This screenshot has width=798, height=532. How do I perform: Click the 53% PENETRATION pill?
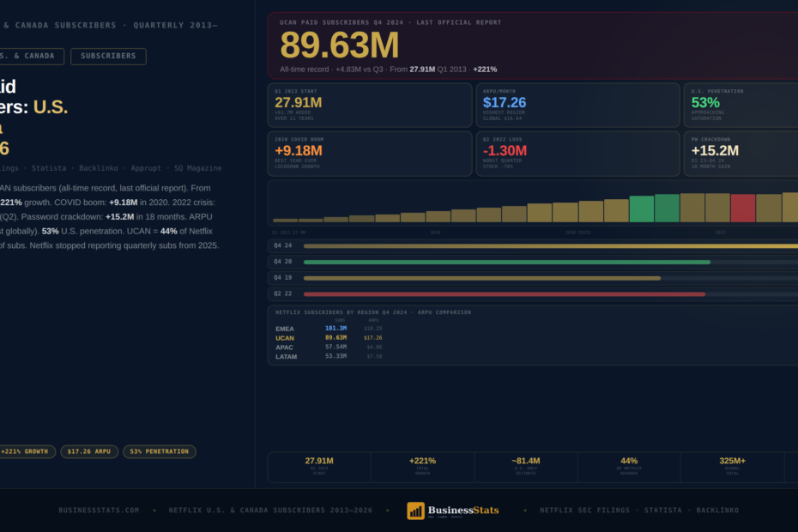160,451
